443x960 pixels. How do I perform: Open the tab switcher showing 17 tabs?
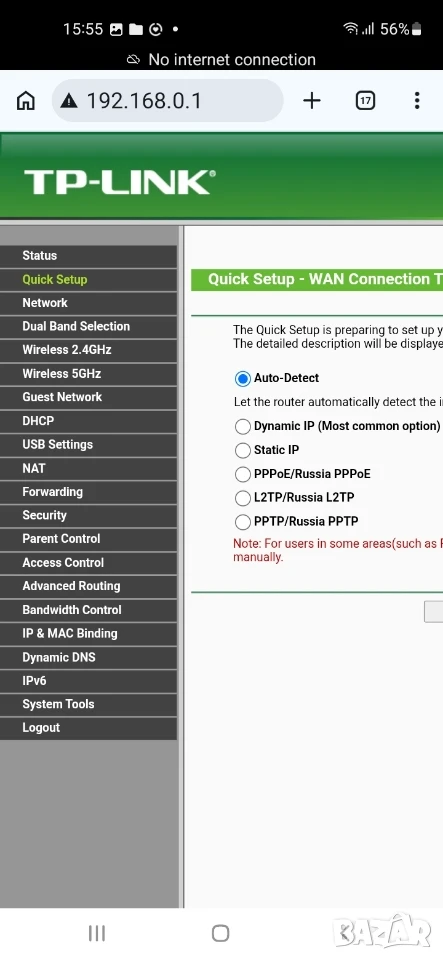pos(365,100)
